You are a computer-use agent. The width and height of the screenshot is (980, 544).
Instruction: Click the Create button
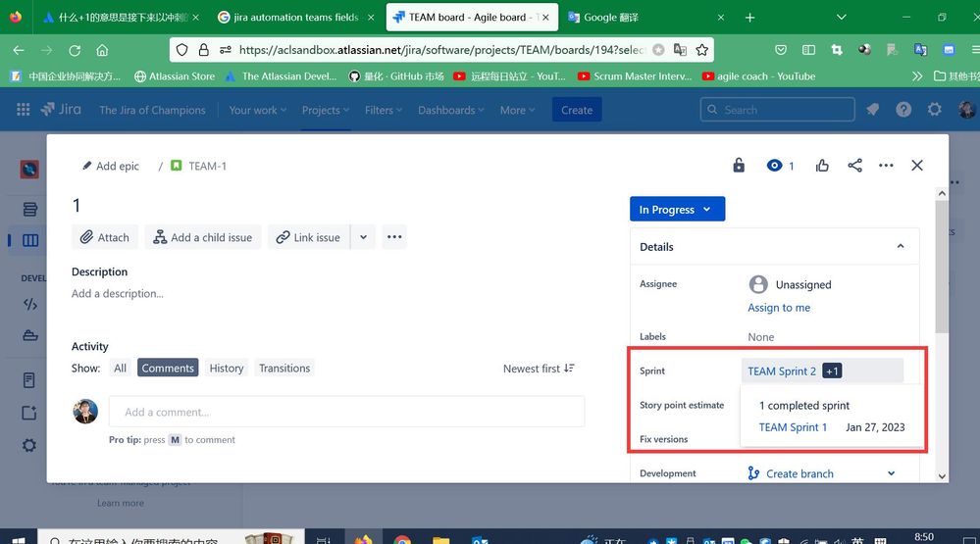pyautogui.click(x=576, y=110)
